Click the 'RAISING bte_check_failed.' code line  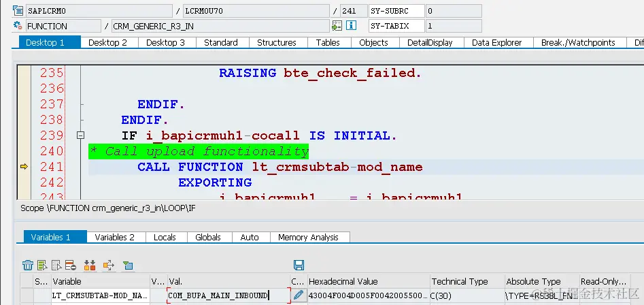pos(320,73)
